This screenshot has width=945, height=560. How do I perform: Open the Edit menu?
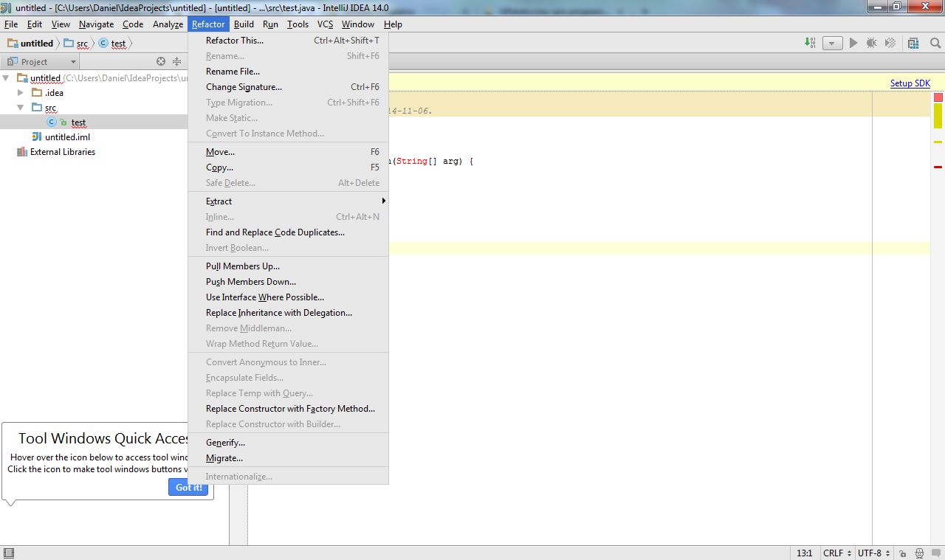coord(35,24)
